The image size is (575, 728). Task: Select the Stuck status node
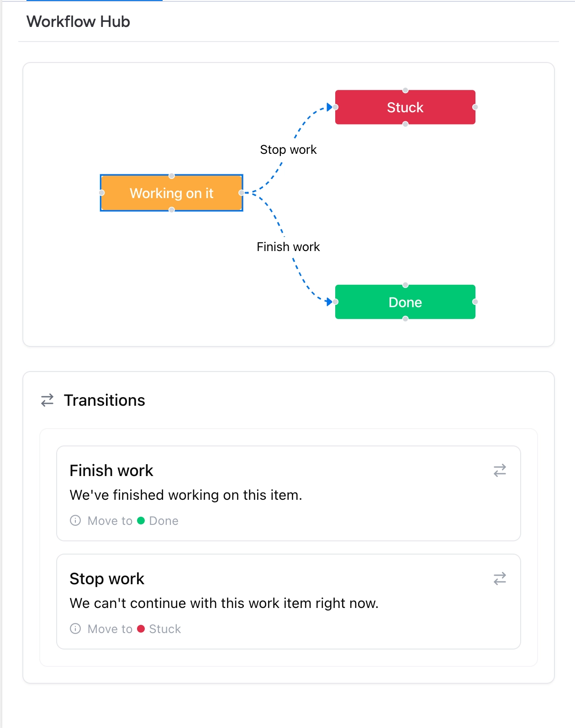406,107
